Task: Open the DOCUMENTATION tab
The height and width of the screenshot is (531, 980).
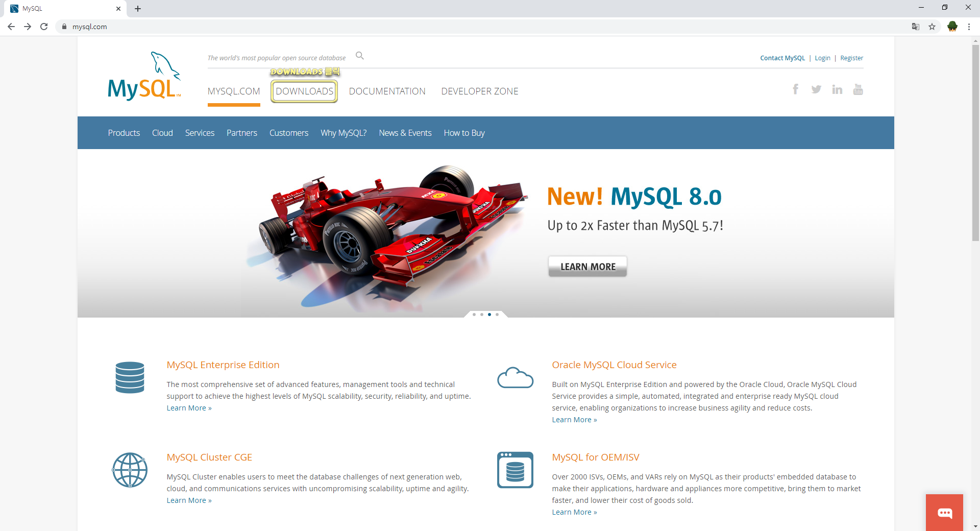Action: pos(387,91)
